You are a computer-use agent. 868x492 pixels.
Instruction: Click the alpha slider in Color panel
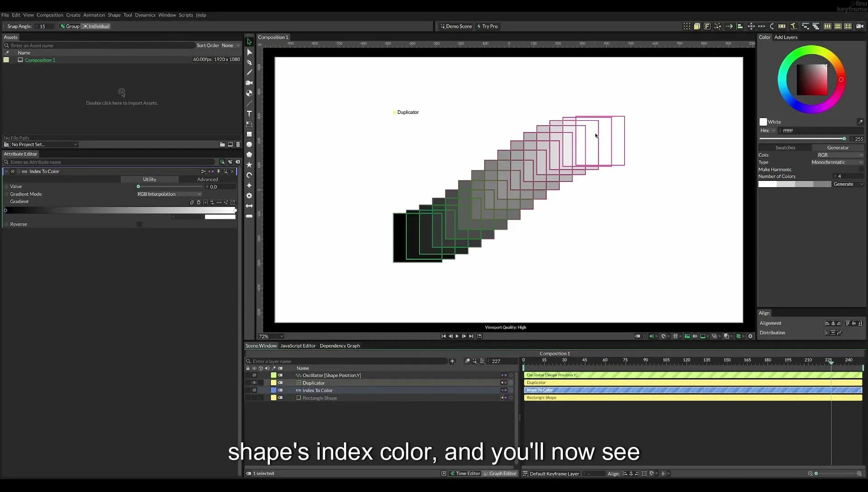point(802,139)
